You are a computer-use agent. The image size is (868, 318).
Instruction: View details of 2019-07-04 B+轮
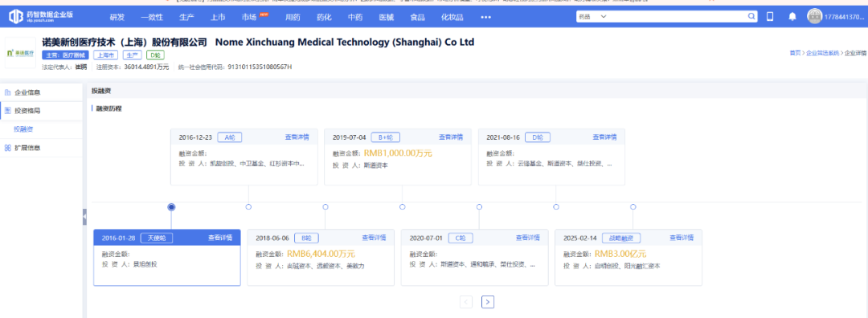(451, 137)
